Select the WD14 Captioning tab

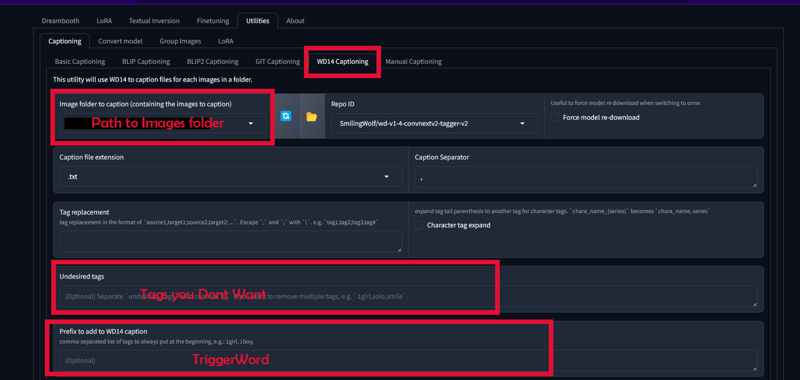coord(342,61)
